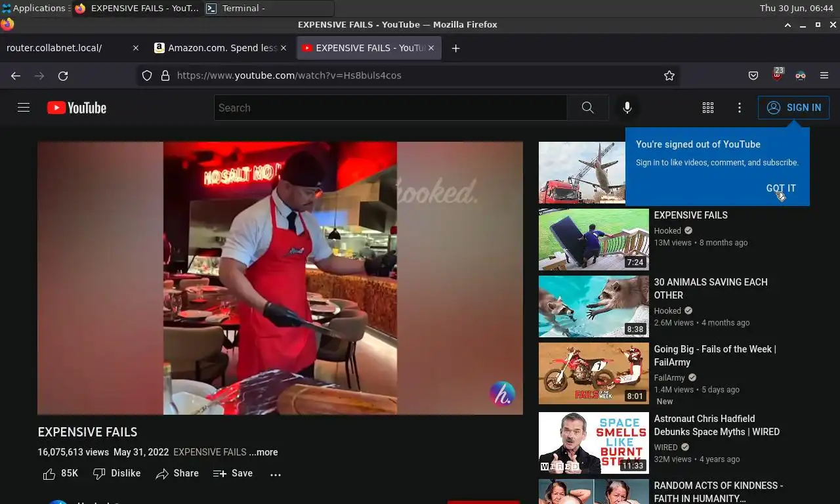Click the search magnifier button

[x=587, y=108]
